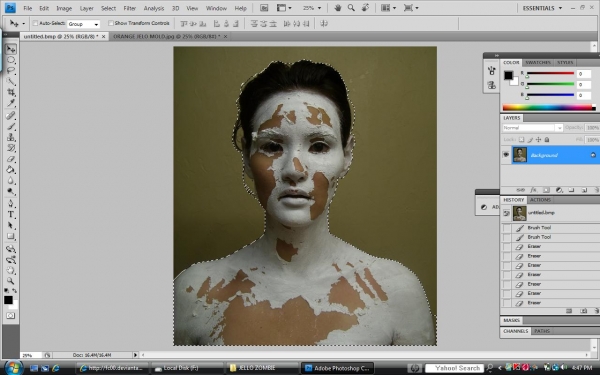This screenshot has height=375, width=600.
Task: Open the Screen Mode dropdown
Action: pos(411,8)
